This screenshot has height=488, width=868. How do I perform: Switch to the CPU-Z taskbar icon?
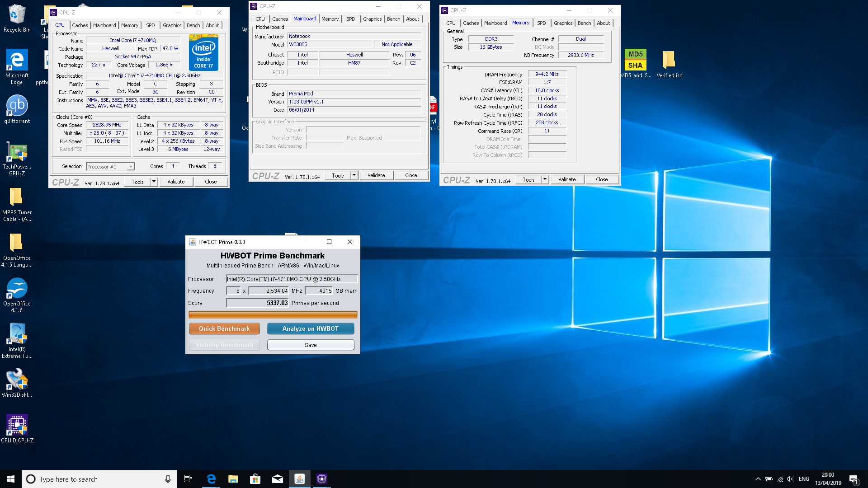[322, 479]
